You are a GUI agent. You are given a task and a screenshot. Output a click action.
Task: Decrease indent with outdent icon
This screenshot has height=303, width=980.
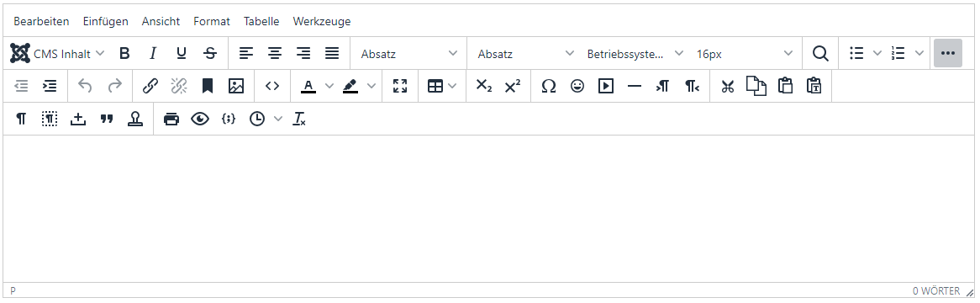[x=21, y=87]
